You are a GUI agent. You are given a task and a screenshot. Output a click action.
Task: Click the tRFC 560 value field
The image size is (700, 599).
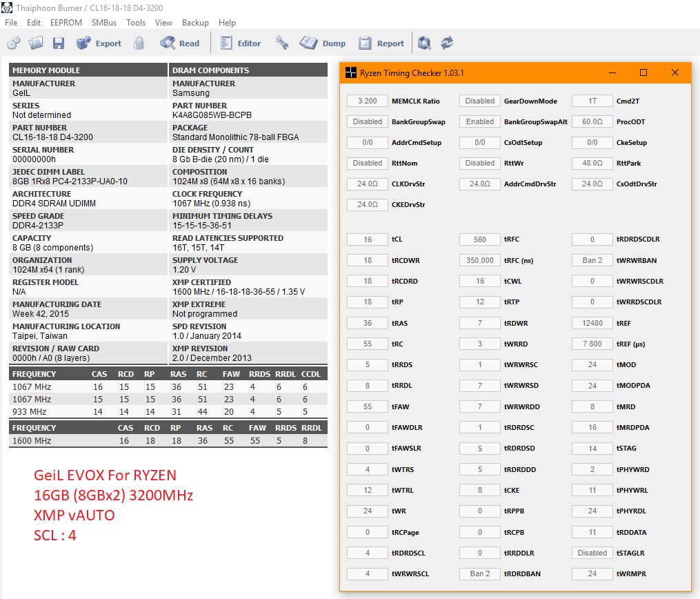click(x=480, y=239)
